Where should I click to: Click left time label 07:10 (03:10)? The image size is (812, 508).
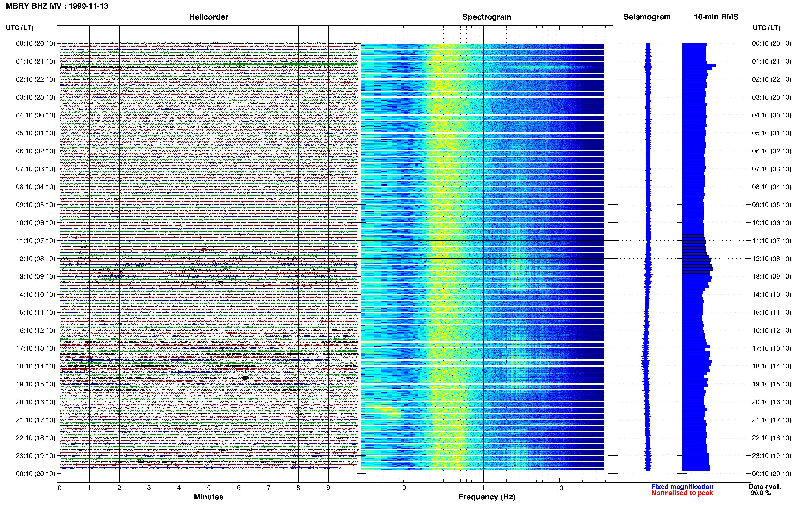tap(35, 169)
